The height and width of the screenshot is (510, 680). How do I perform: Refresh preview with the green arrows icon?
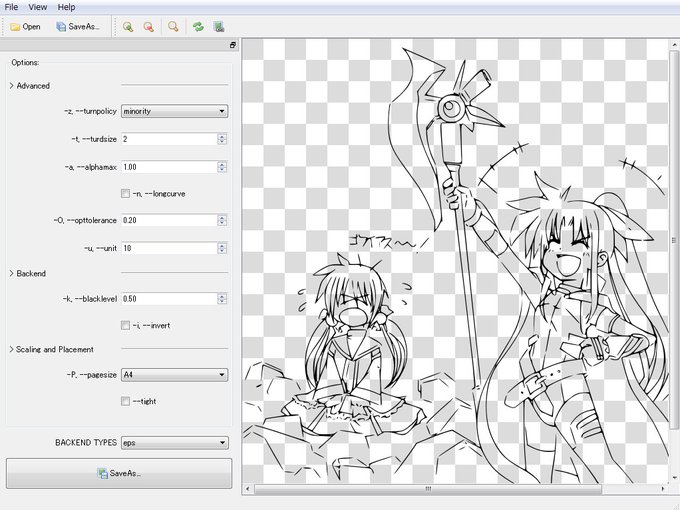pos(198,27)
